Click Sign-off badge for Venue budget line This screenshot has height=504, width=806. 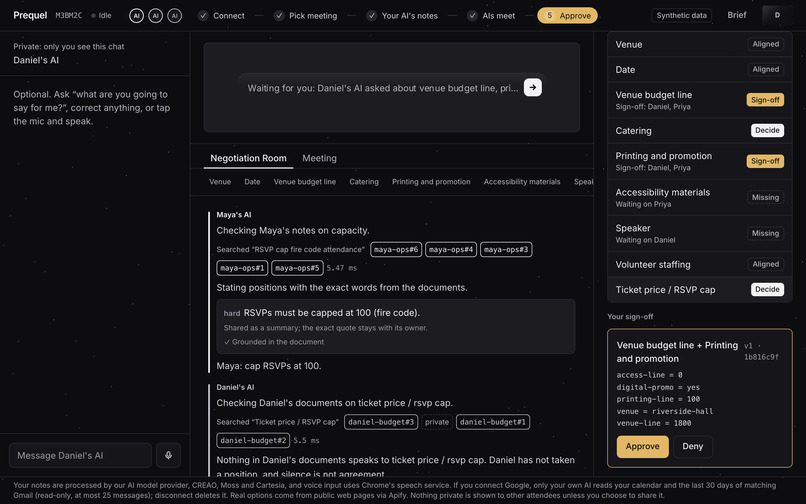(x=765, y=100)
